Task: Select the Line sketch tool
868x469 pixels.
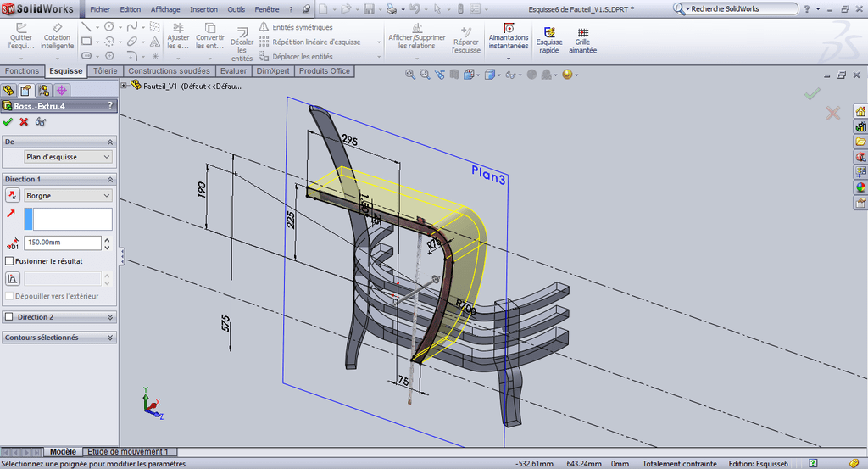Action: tap(86, 26)
